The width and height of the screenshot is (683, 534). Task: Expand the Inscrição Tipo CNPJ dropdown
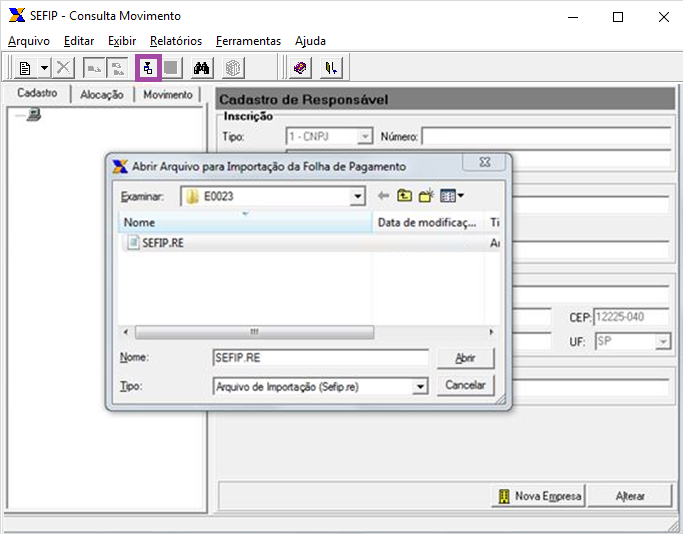tap(365, 137)
